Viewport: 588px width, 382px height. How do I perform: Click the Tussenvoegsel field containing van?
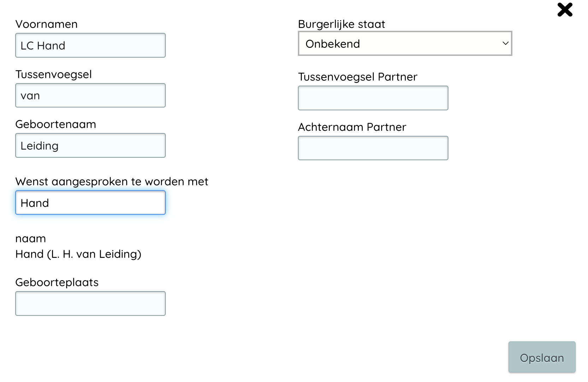coord(90,95)
